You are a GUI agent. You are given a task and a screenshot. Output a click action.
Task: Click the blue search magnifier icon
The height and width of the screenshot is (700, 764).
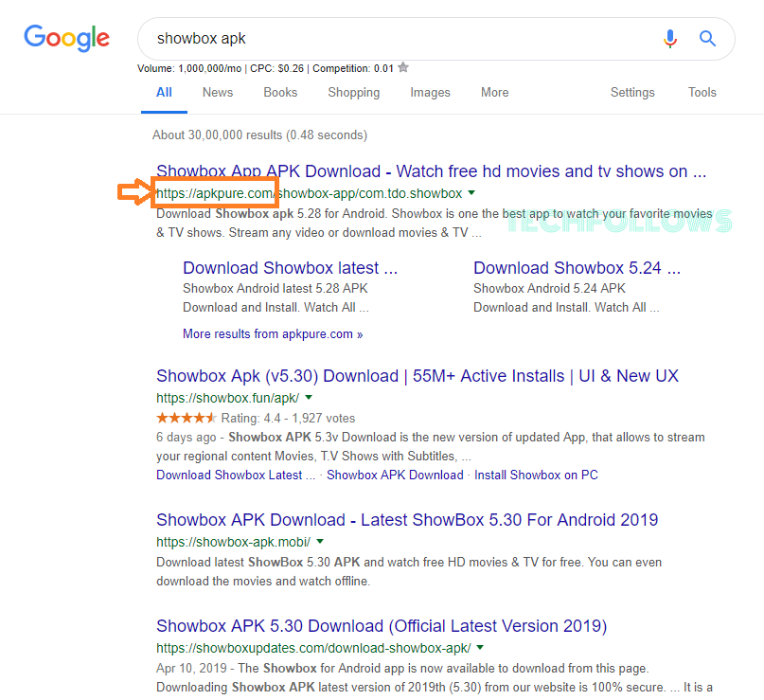point(707,38)
